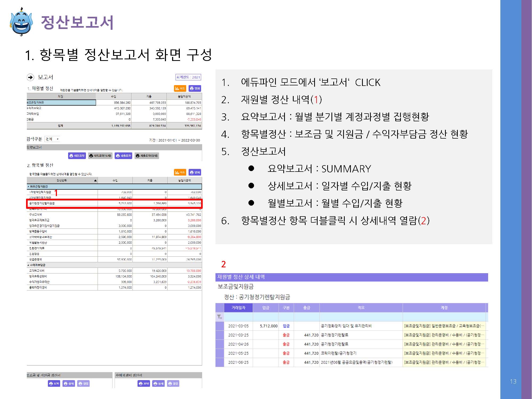Clear the filter funnel icon in detail grid
The width and height of the screenshot is (532, 399).
[219, 317]
